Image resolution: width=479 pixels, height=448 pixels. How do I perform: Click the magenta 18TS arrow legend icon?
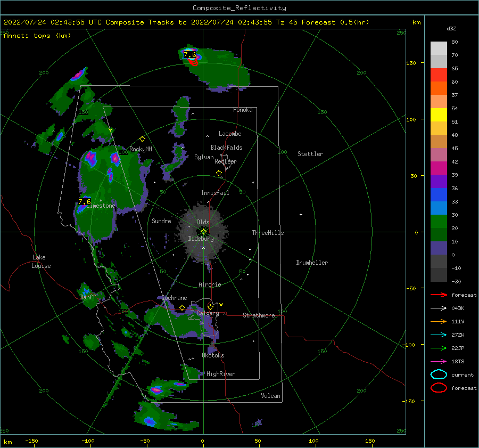click(439, 362)
